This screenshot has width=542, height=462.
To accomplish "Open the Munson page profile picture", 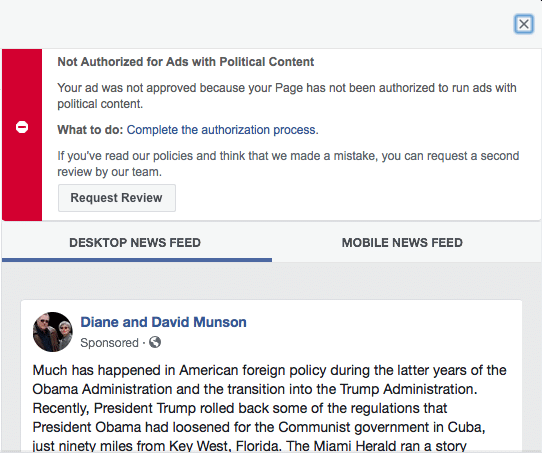I will pyautogui.click(x=53, y=332).
